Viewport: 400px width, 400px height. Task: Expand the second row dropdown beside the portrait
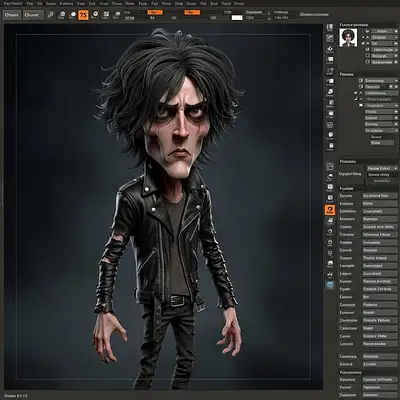[x=396, y=37]
